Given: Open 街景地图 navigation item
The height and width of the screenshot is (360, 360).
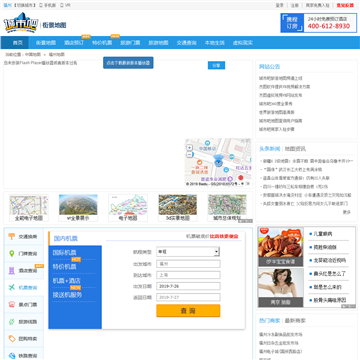Looking at the screenshot, I should (x=46, y=43).
